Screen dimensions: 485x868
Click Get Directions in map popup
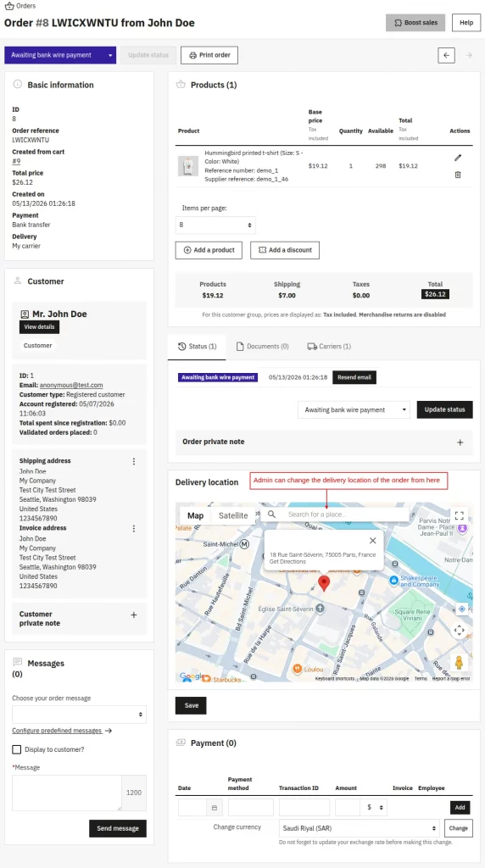287,562
